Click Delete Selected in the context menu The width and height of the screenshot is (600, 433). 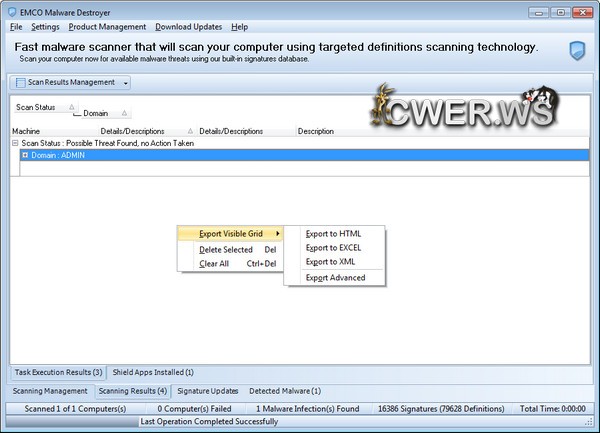point(226,249)
